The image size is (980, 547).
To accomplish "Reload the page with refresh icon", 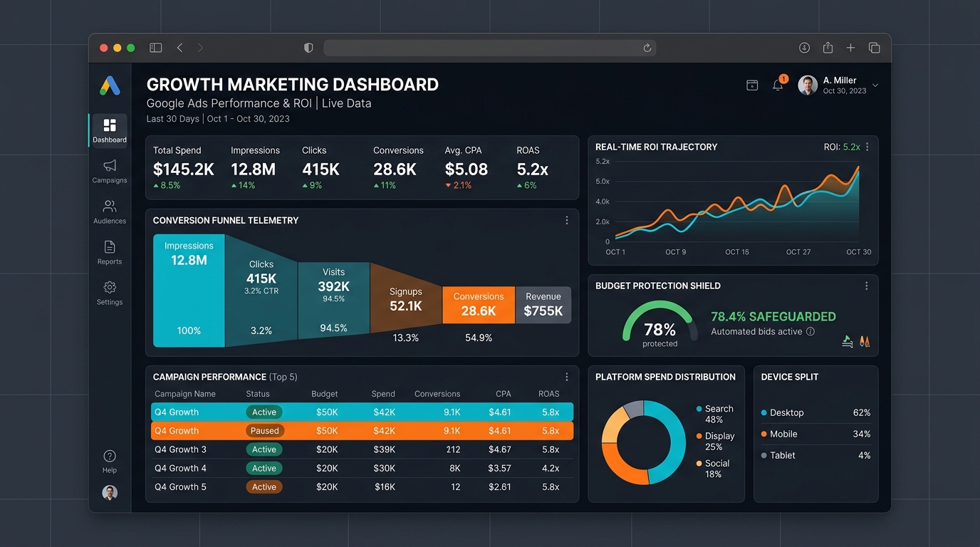I will point(647,48).
